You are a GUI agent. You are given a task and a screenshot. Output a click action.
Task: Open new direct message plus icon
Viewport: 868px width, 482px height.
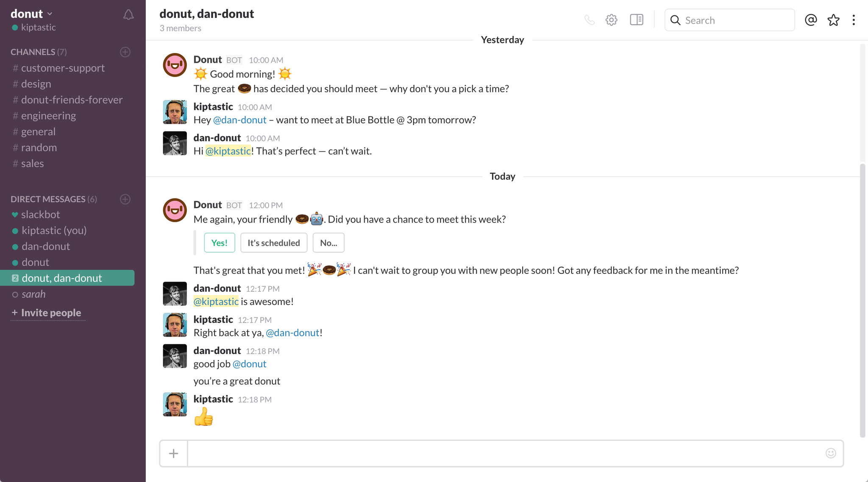coord(125,199)
